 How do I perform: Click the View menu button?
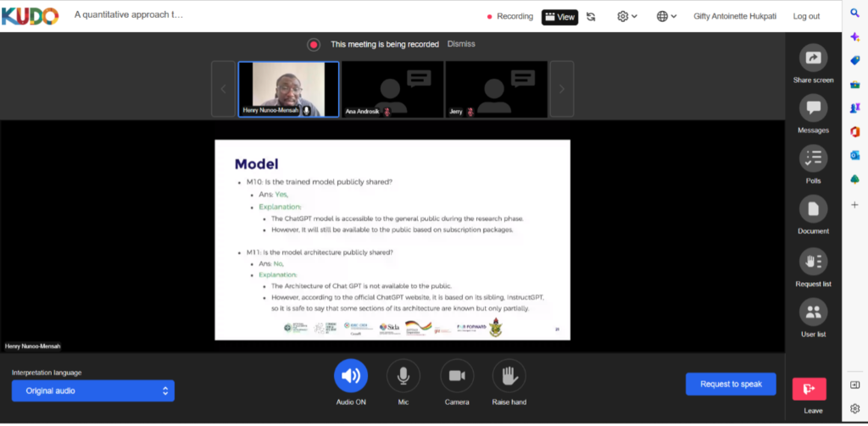tap(559, 16)
